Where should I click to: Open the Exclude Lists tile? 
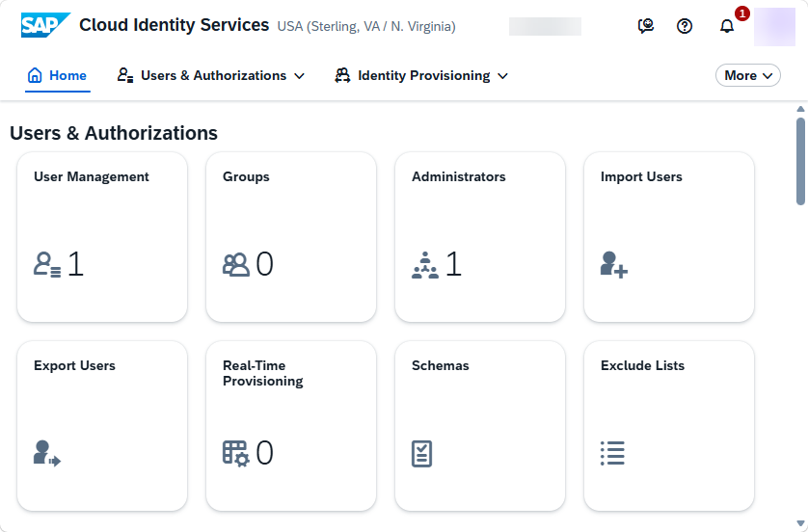click(669, 426)
